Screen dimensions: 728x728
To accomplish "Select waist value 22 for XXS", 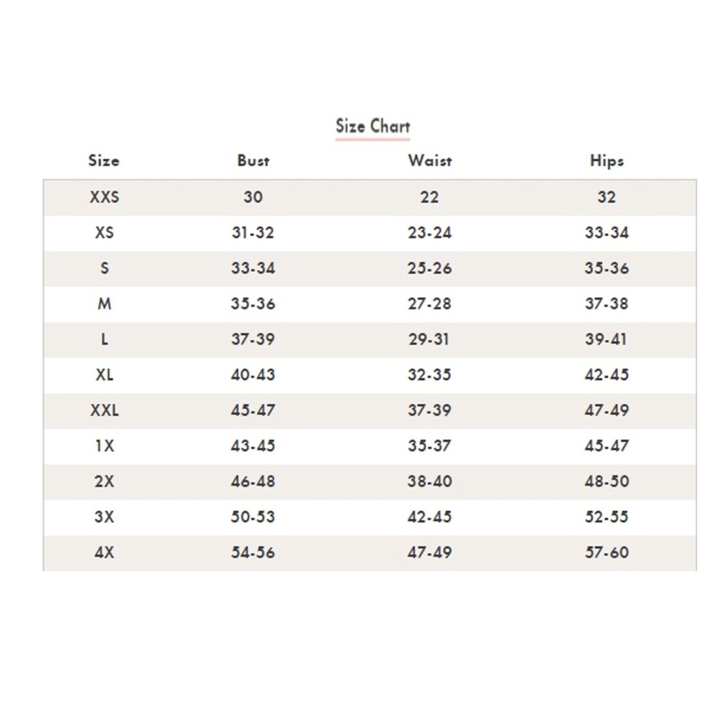I will pyautogui.click(x=430, y=197).
